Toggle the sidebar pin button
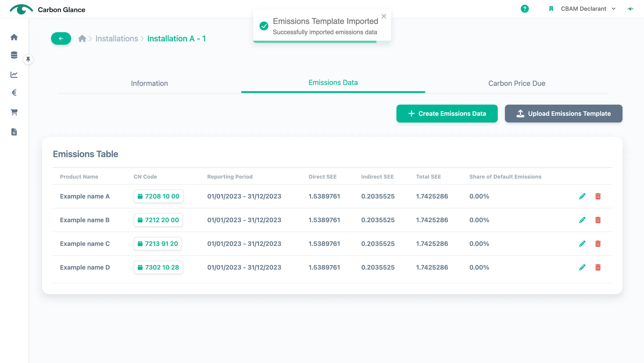Screen dimensions: 644x363 (x=28, y=59)
